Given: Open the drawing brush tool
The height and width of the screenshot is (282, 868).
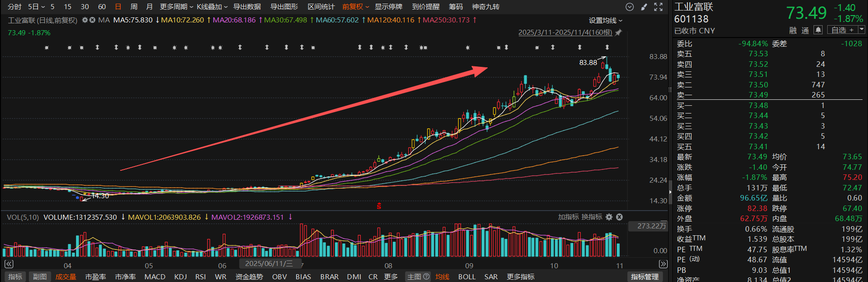Looking at the screenshot, I should [x=644, y=7].
